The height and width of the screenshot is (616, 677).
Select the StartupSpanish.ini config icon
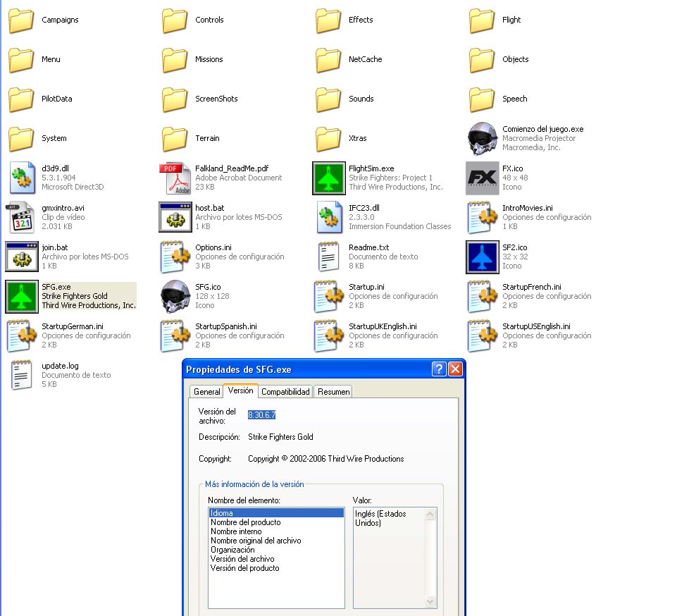click(175, 335)
